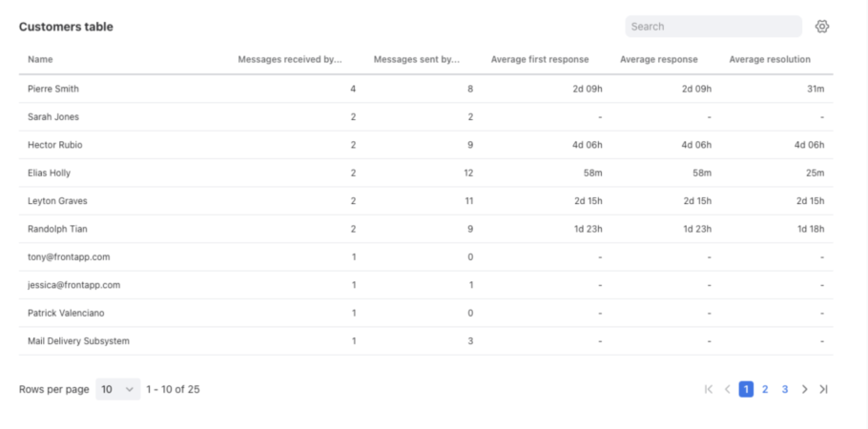Go to next page chevron
868x429 pixels.
pos(804,389)
